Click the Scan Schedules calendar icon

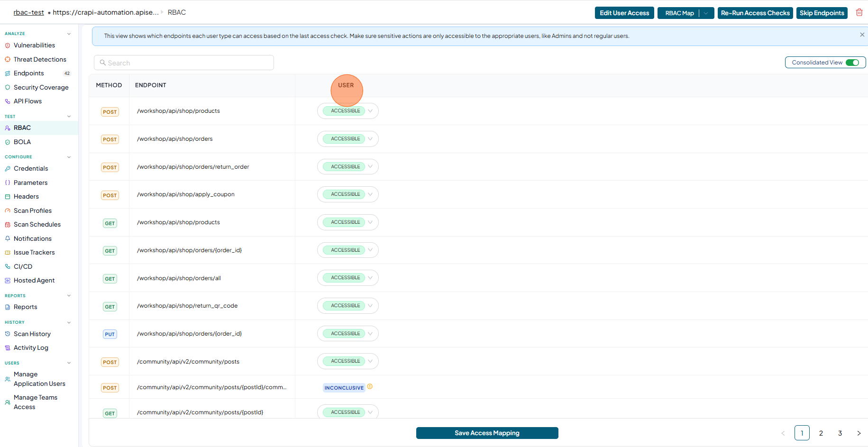tap(8, 225)
